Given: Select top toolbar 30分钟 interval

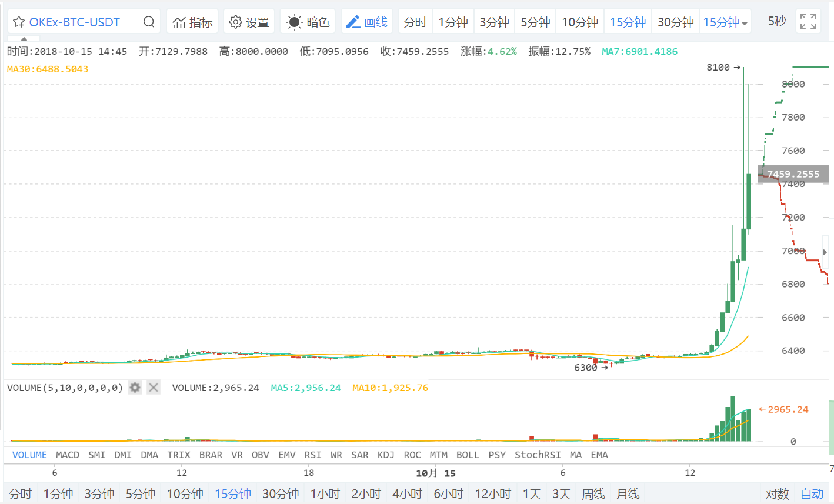Looking at the screenshot, I should click(x=676, y=22).
